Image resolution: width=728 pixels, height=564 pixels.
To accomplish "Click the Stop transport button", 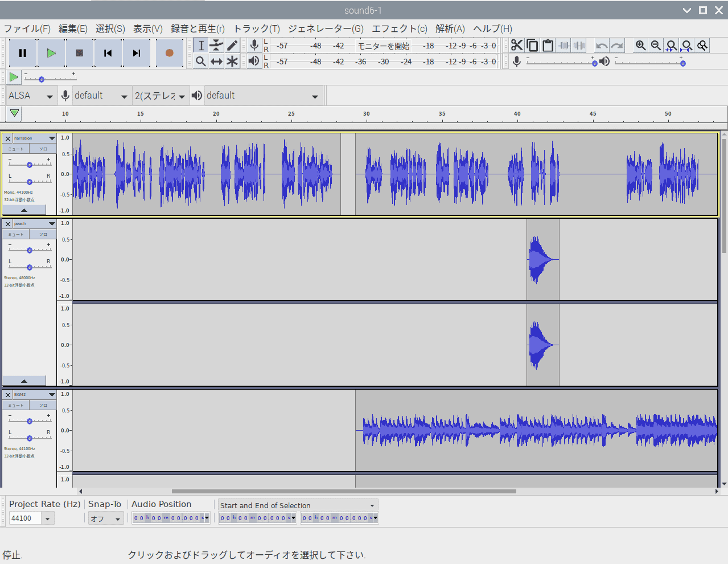I will [x=80, y=53].
